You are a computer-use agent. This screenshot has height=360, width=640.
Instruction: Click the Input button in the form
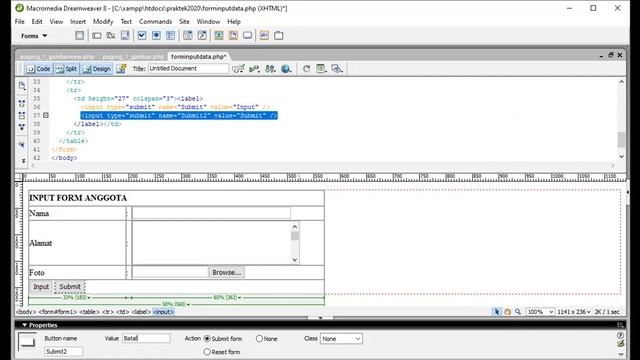pos(41,287)
